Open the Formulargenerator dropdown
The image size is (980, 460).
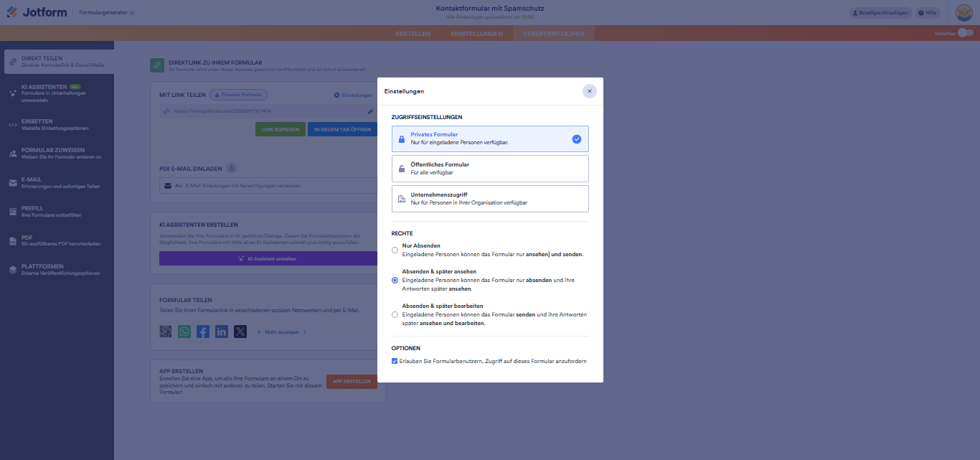106,13
